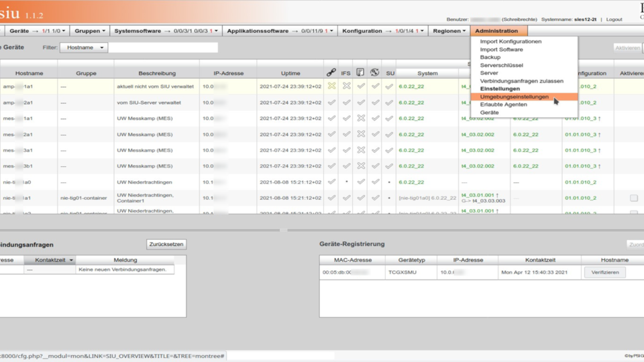Click the Logout link
Image resolution: width=644 pixels, height=362 pixels.
pyautogui.click(x=614, y=19)
